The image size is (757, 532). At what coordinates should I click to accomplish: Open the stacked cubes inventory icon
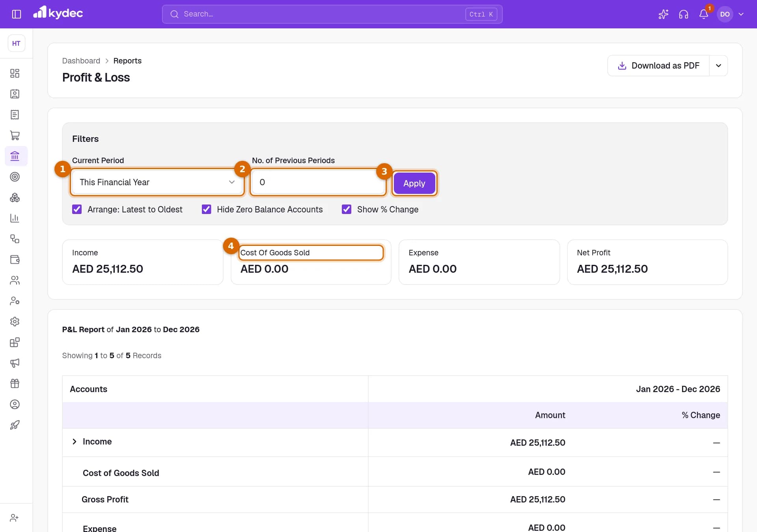[x=15, y=197]
